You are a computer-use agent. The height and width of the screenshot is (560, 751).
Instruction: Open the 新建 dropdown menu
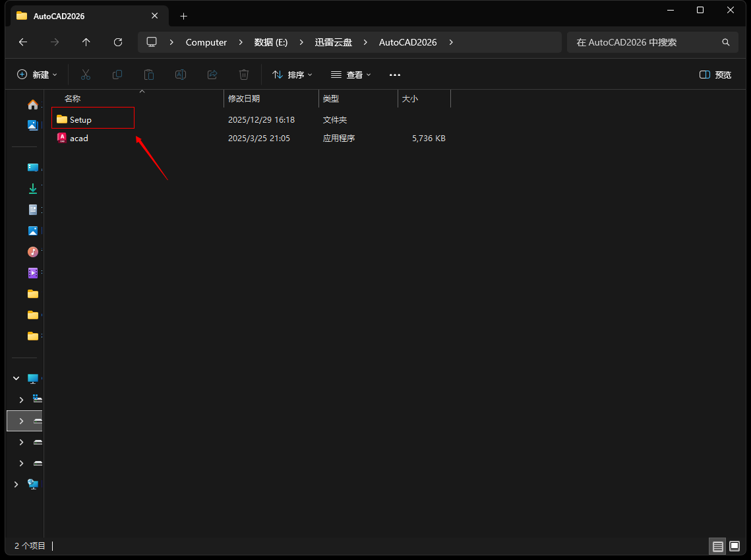(x=38, y=75)
